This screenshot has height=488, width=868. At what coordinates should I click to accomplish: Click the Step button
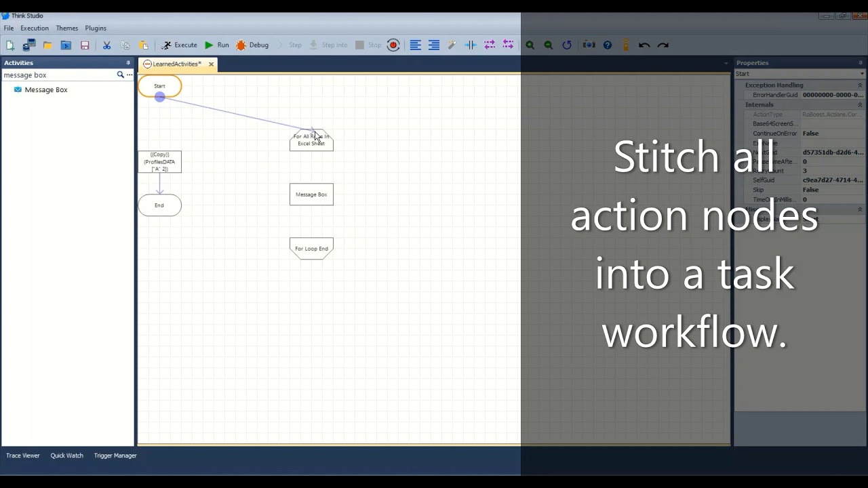coord(290,45)
